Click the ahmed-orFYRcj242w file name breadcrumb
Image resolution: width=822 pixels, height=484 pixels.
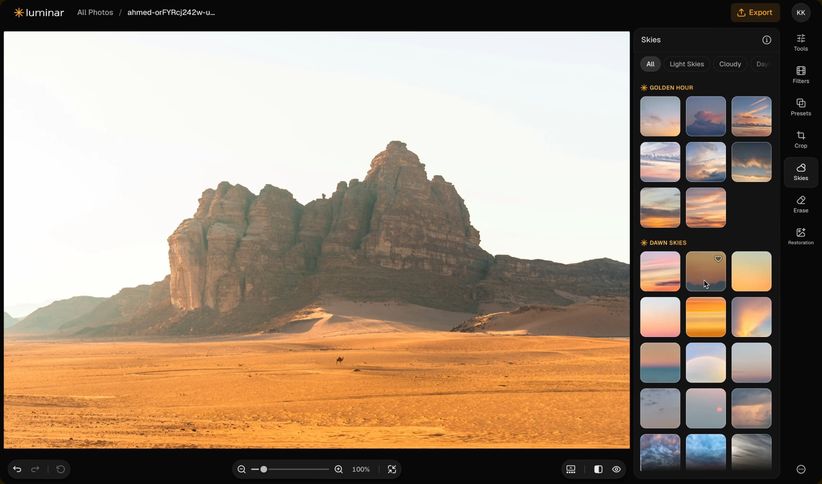(x=171, y=13)
